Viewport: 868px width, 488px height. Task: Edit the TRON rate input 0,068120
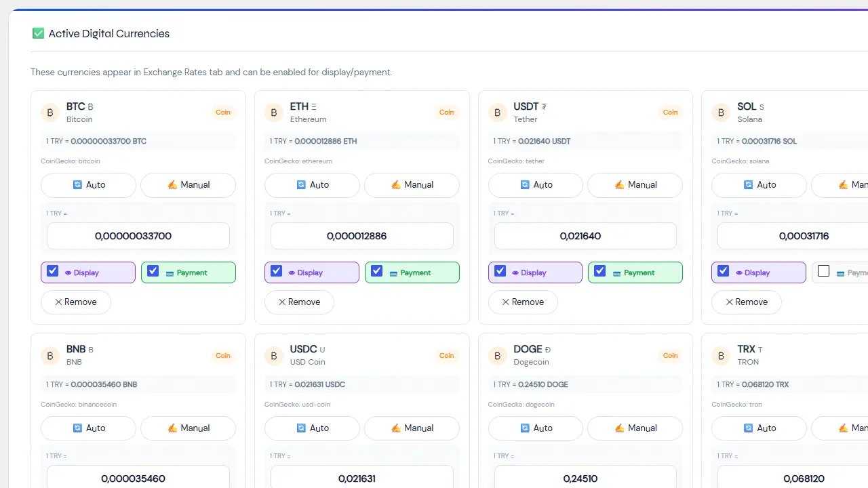[x=792, y=477]
